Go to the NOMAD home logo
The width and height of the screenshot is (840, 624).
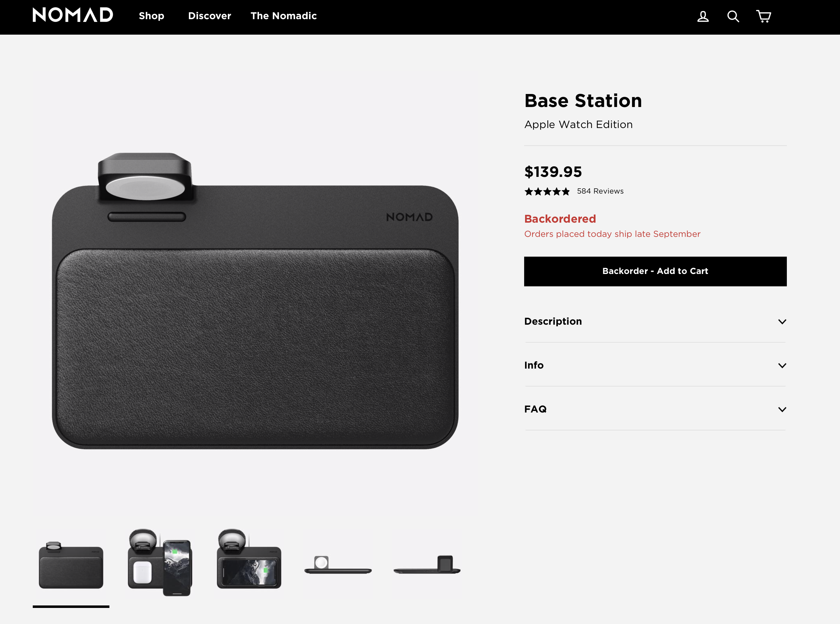coord(73,15)
